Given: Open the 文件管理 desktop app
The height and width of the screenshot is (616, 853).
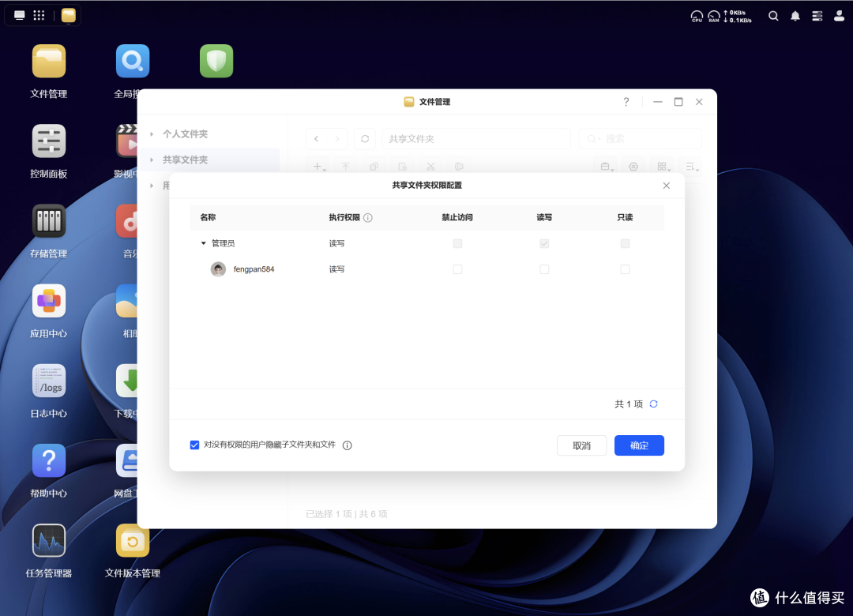Looking at the screenshot, I should click(x=48, y=62).
